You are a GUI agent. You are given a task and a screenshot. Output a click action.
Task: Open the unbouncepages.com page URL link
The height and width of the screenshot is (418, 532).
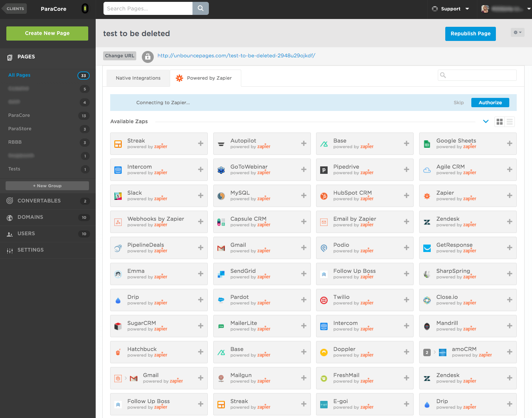tap(236, 56)
